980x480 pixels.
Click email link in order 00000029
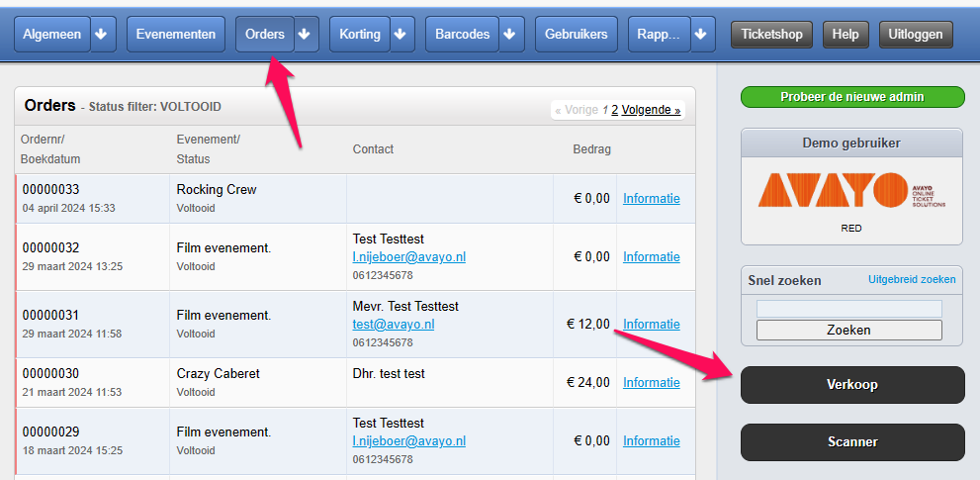pos(408,441)
